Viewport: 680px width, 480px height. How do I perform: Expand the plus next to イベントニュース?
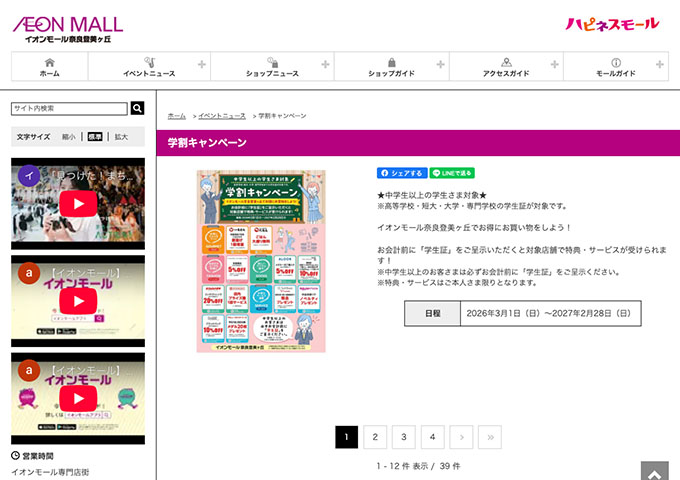202,65
